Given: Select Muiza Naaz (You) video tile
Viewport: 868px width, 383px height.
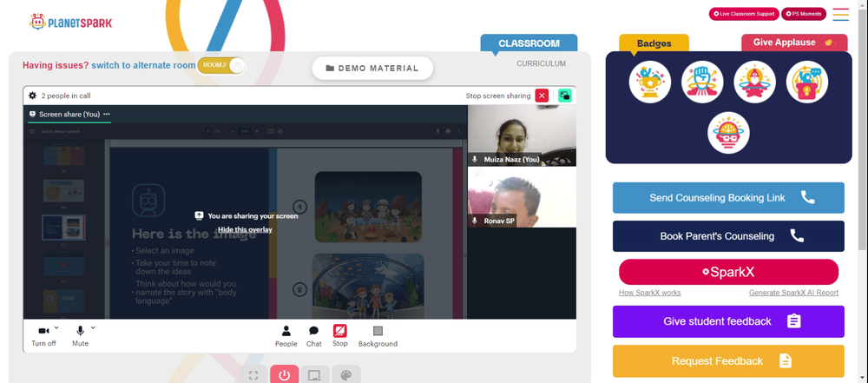Looking at the screenshot, I should pyautogui.click(x=522, y=135).
